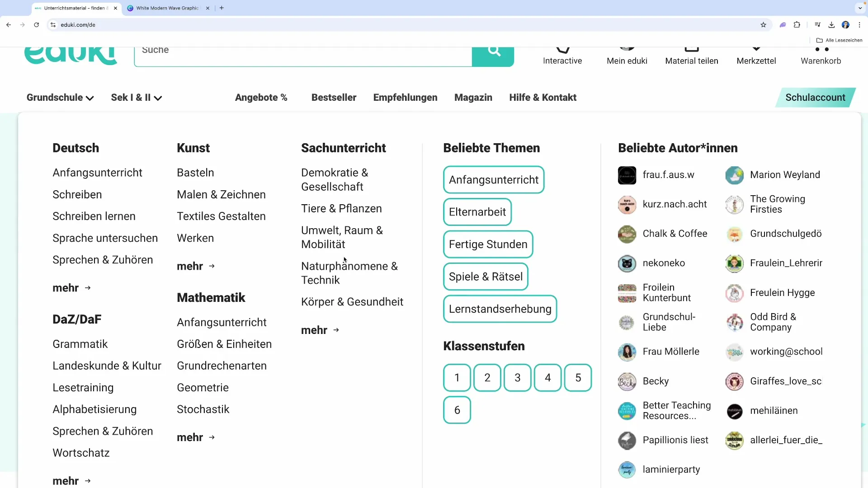Viewport: 868px width, 488px height.
Task: Select grade level 6 chip
Action: click(457, 410)
